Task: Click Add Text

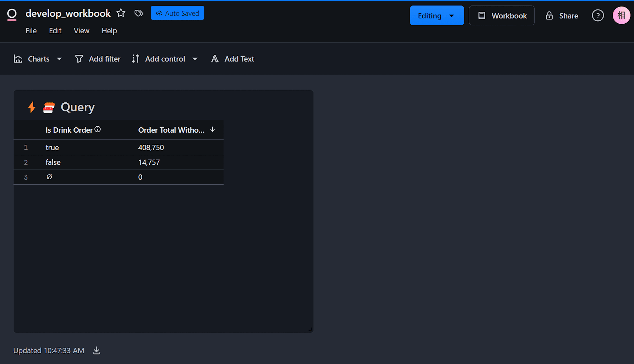Action: [x=233, y=59]
